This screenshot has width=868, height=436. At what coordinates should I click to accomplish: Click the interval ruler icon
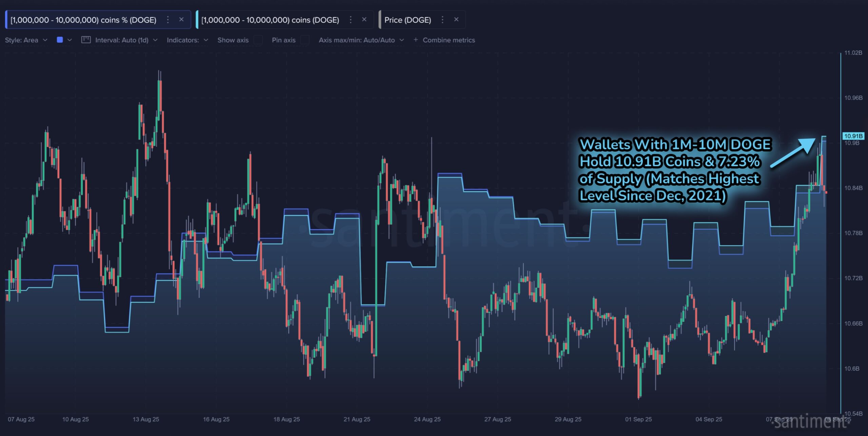(x=86, y=40)
